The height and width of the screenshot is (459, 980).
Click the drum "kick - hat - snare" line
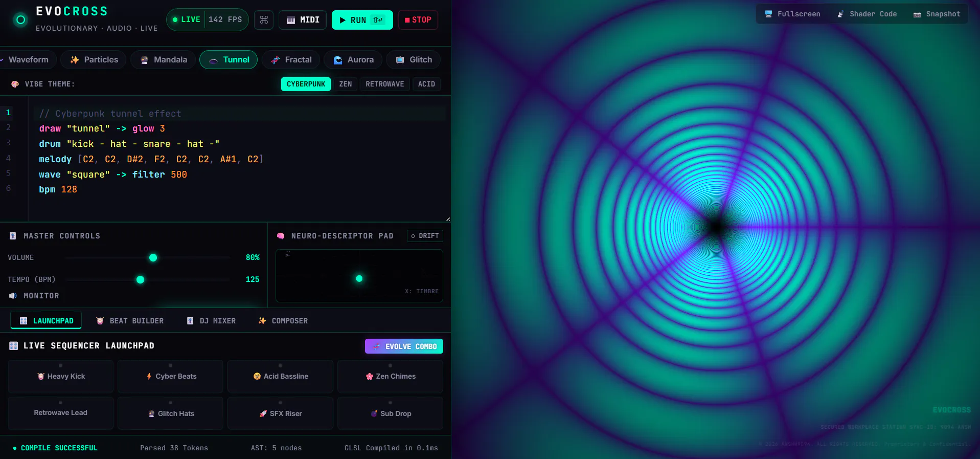tap(129, 144)
